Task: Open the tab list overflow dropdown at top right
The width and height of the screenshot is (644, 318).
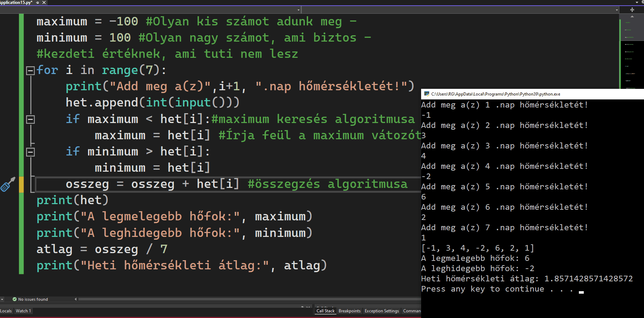Action: (x=637, y=2)
